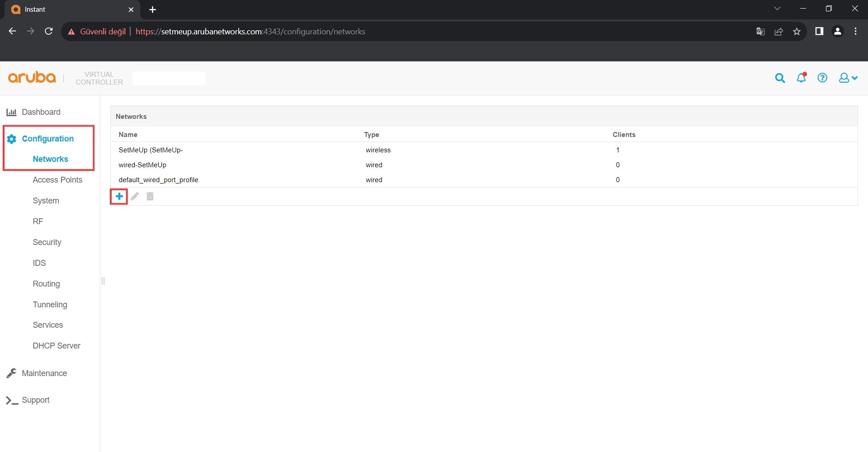Click the browser bookmark star icon
Screen dimensions: 868x452
click(797, 32)
